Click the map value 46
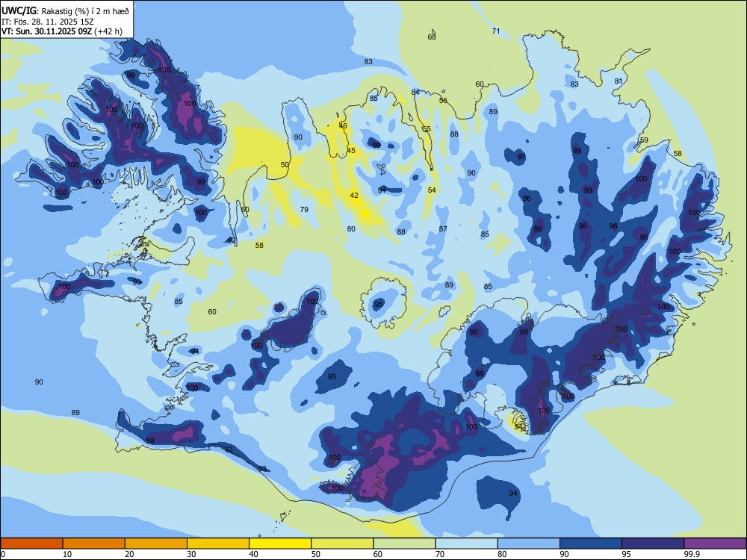The width and height of the screenshot is (747, 560). 343,125
